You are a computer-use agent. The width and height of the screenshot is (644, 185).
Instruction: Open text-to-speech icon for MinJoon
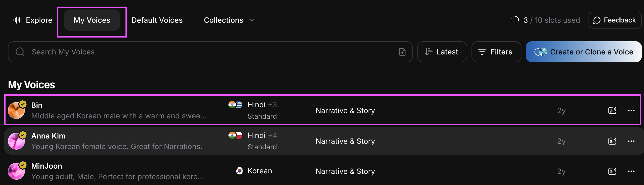(x=612, y=171)
